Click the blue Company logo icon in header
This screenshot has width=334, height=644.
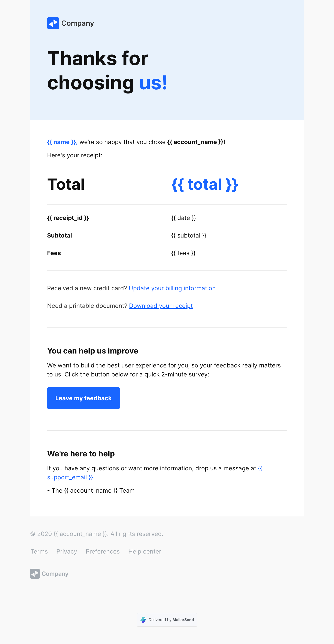pos(53,23)
